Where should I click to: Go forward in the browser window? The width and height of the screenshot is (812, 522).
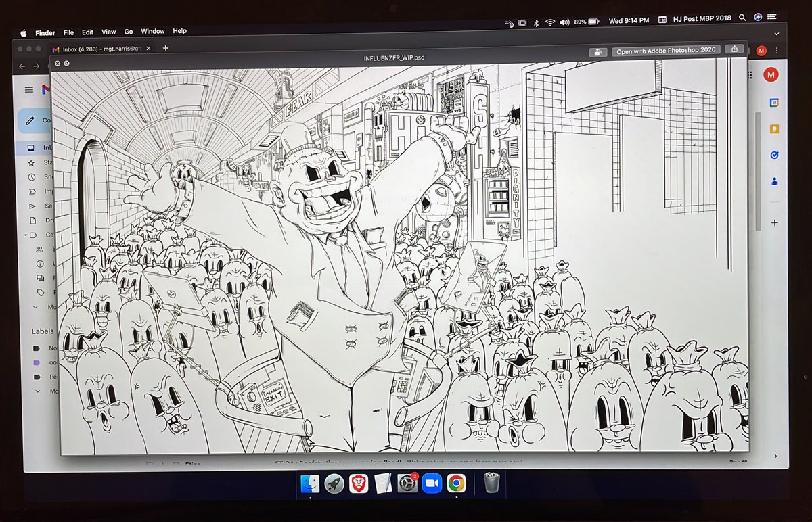(x=38, y=66)
